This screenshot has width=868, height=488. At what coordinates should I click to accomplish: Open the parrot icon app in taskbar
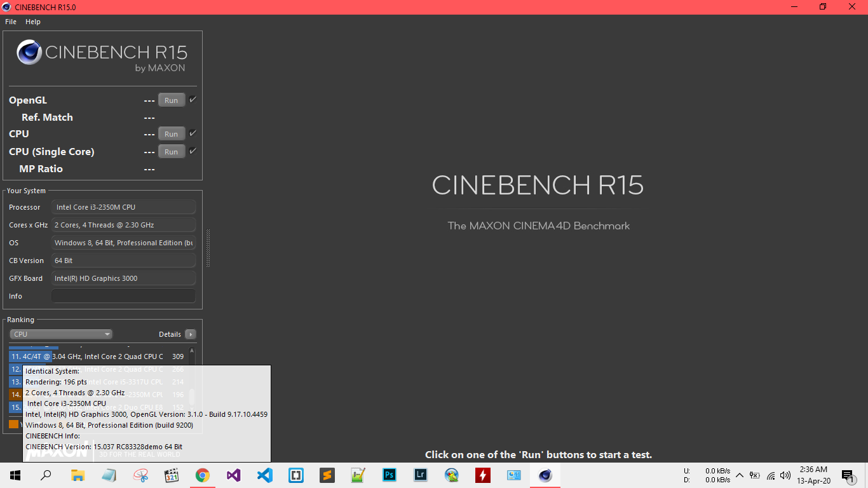point(452,475)
